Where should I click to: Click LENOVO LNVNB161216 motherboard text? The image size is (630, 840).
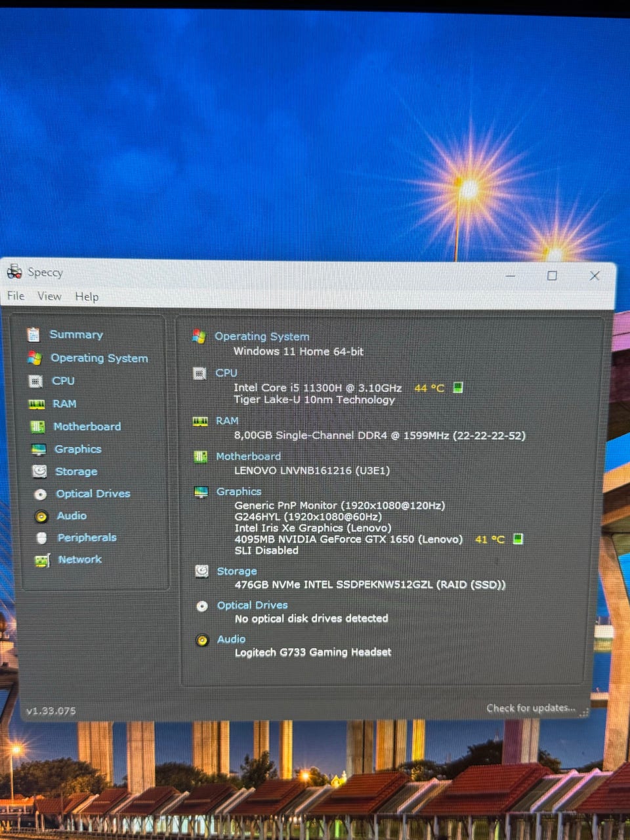(312, 471)
